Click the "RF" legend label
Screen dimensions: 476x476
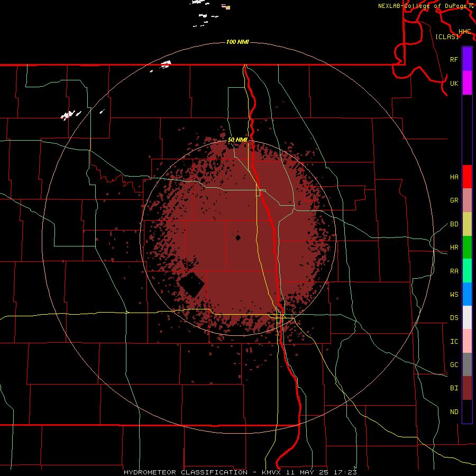point(454,59)
